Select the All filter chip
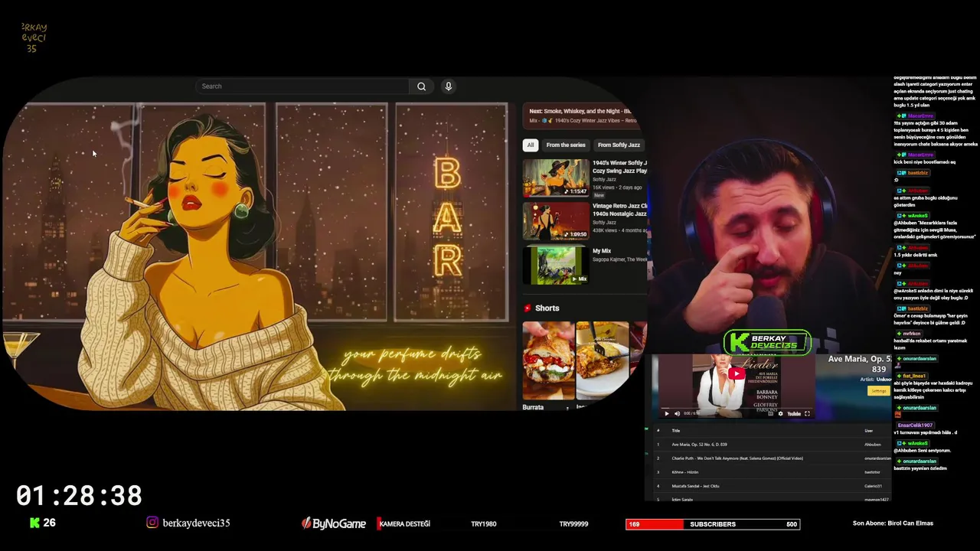Screen dimensions: 980x551 pos(530,145)
